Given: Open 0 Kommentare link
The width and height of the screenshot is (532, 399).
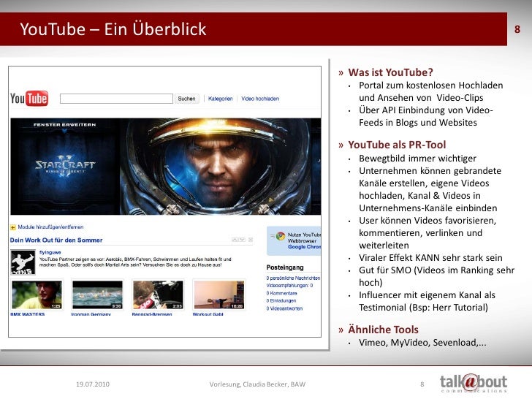Looking at the screenshot, I should coord(281,293).
